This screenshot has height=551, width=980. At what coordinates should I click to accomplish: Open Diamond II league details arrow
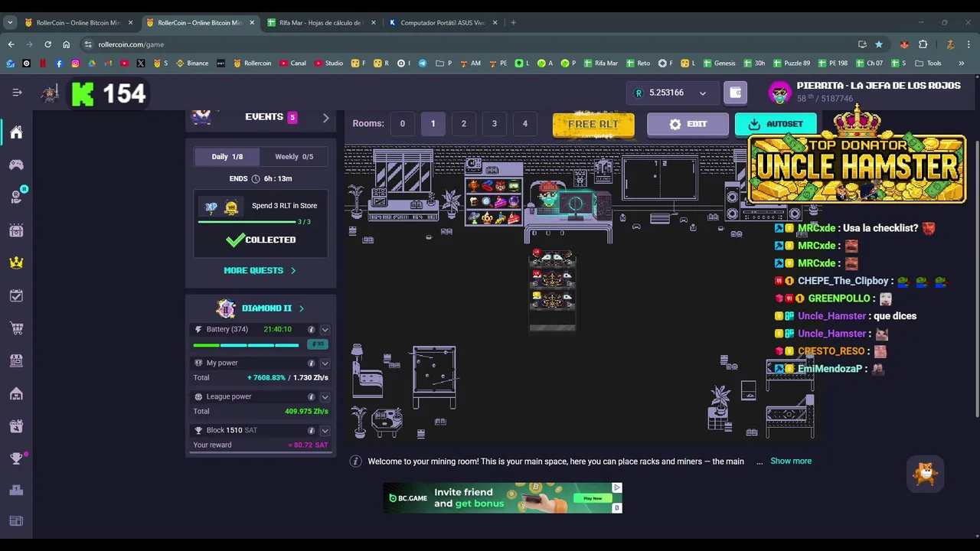pos(301,308)
